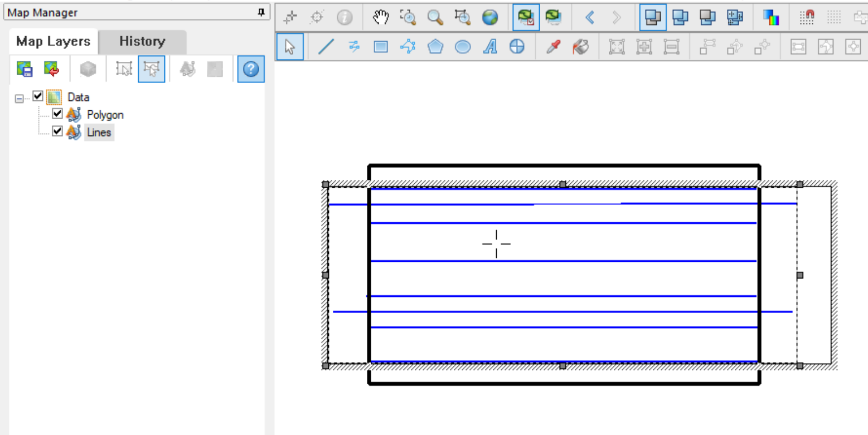Collapse the Data tree node
The image size is (868, 435).
coord(20,97)
